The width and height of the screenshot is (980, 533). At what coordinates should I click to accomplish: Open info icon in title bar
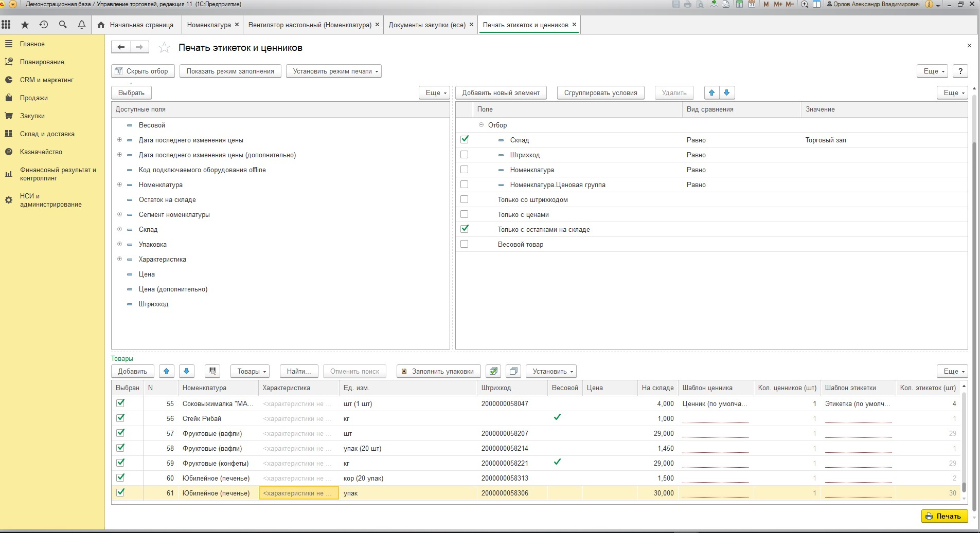(929, 4)
